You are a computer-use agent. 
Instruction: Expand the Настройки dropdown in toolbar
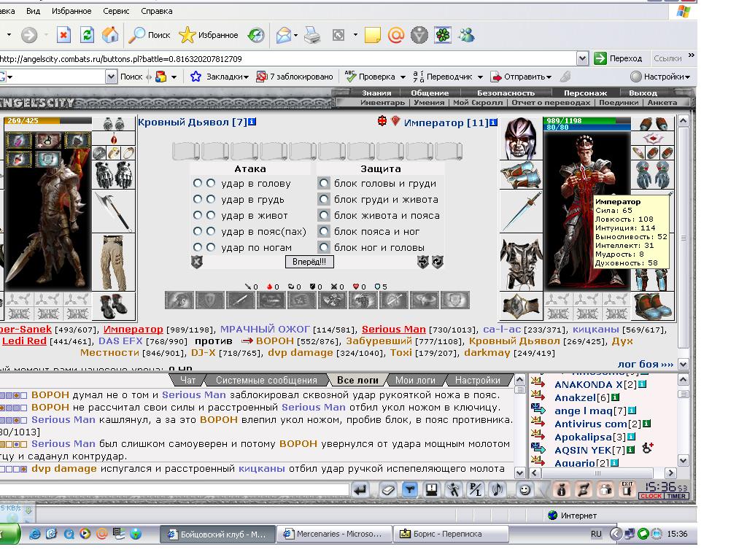click(x=687, y=77)
